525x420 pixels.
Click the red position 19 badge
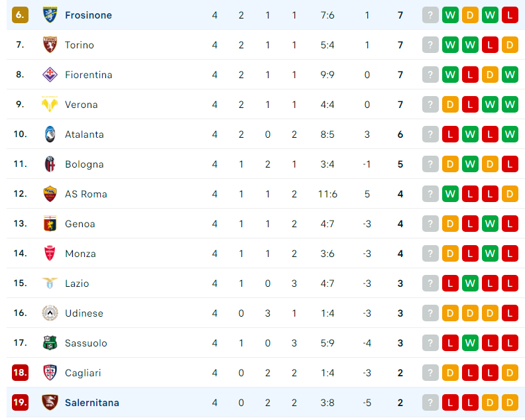20,403
